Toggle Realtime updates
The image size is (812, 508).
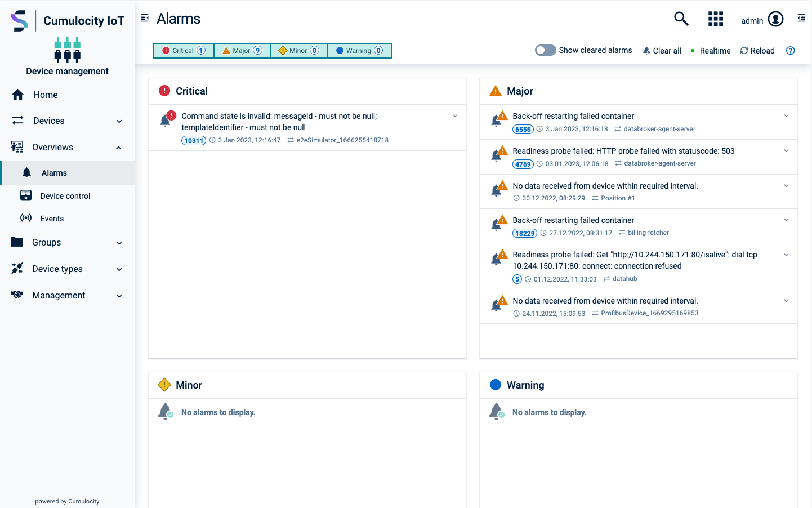[710, 51]
